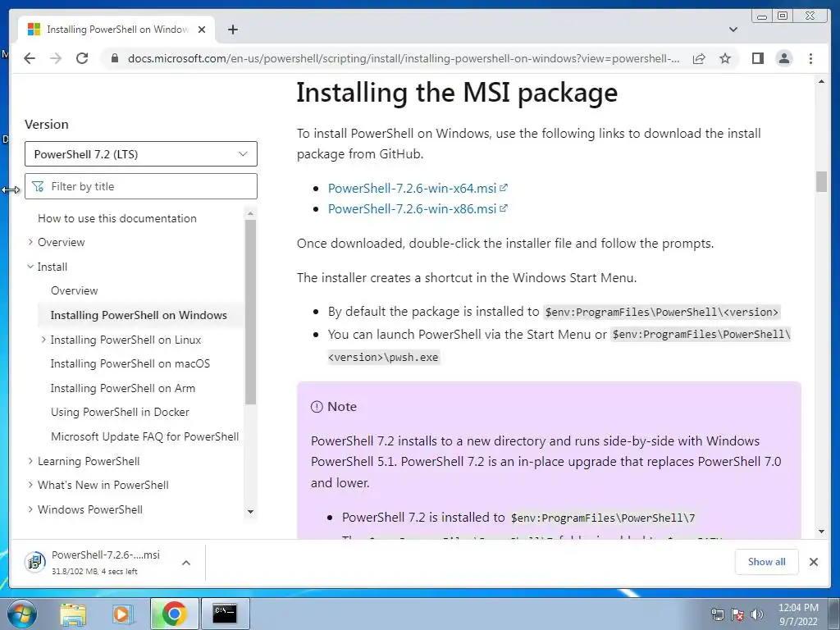Image resolution: width=840 pixels, height=630 pixels.
Task: Expand Learning PowerShell section
Action: point(30,461)
